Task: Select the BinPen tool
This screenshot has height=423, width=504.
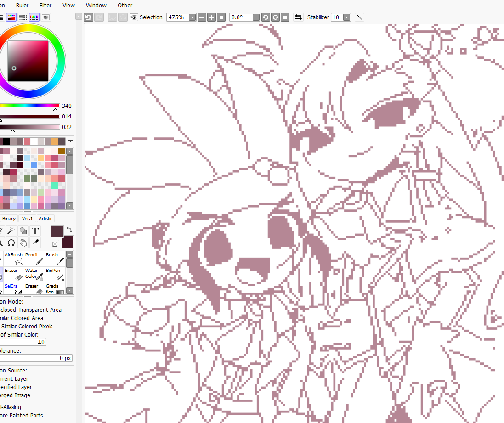Action: coord(55,274)
